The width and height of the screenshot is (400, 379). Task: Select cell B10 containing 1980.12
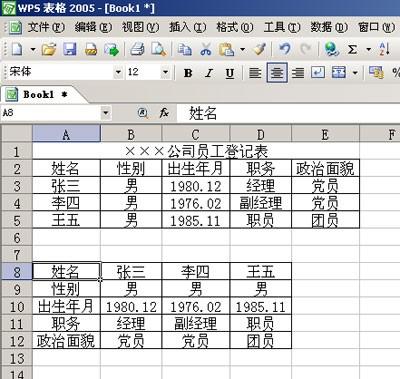click(x=131, y=307)
